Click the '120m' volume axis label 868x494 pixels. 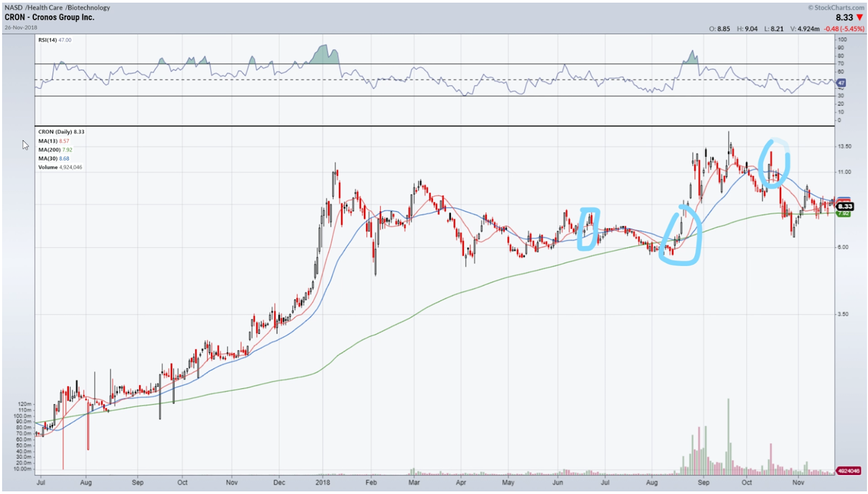click(x=24, y=404)
